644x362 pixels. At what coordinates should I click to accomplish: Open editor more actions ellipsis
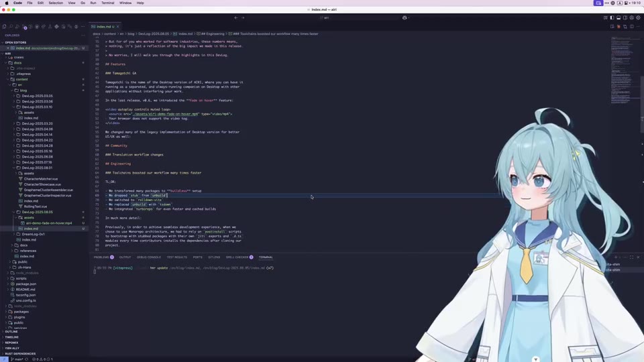(638, 27)
